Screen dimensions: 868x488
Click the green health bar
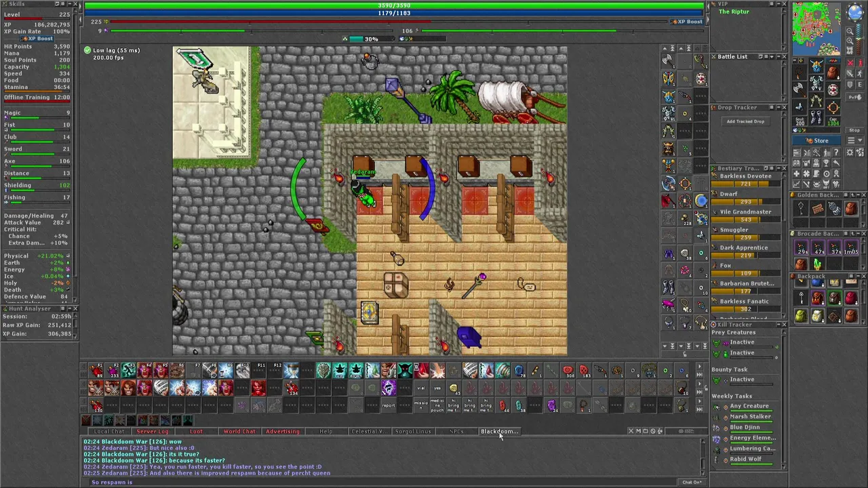[394, 5]
